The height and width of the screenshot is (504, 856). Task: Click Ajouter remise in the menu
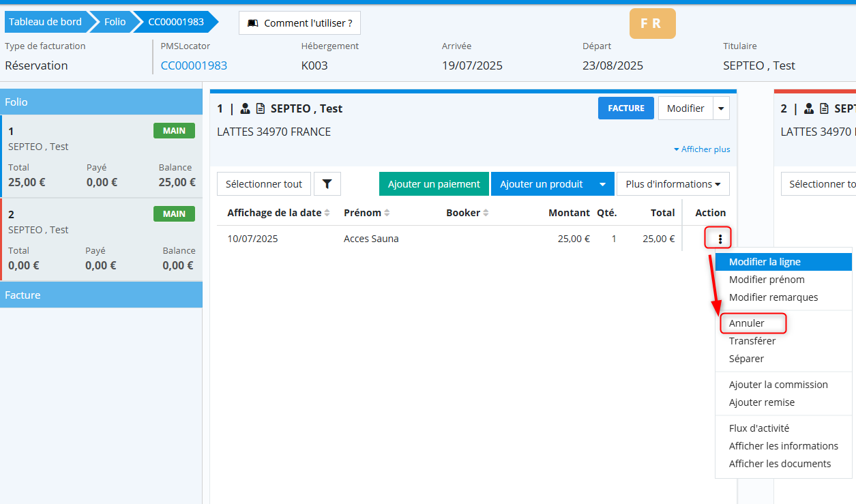(x=761, y=402)
